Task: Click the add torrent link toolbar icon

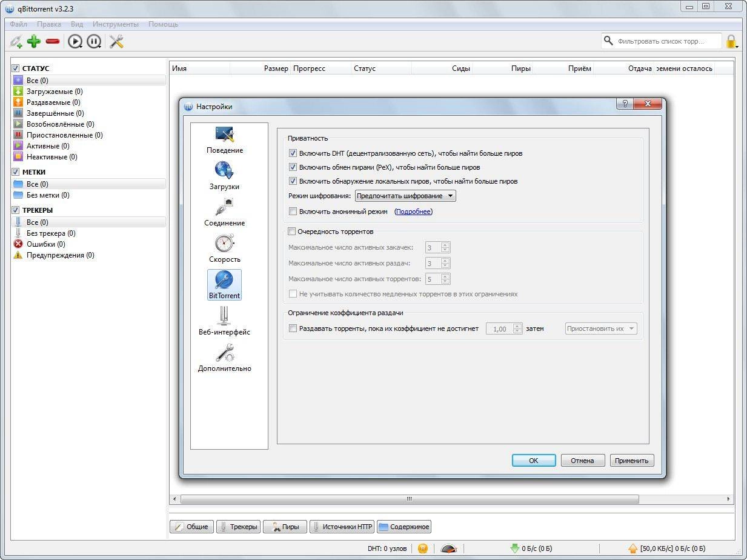Action: pos(16,41)
